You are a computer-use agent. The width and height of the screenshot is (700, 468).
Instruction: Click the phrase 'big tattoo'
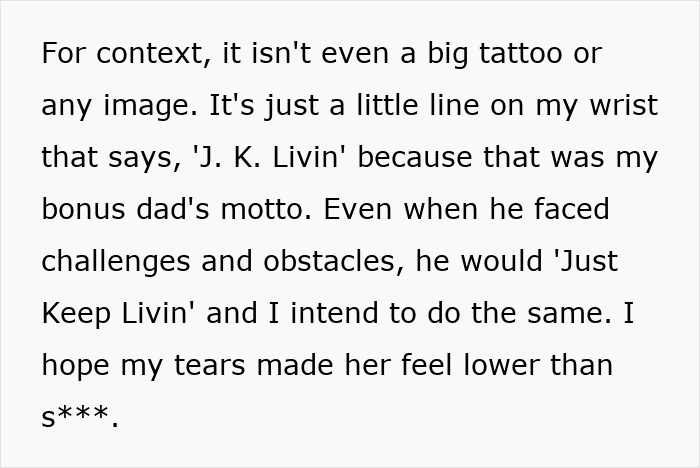495,54
